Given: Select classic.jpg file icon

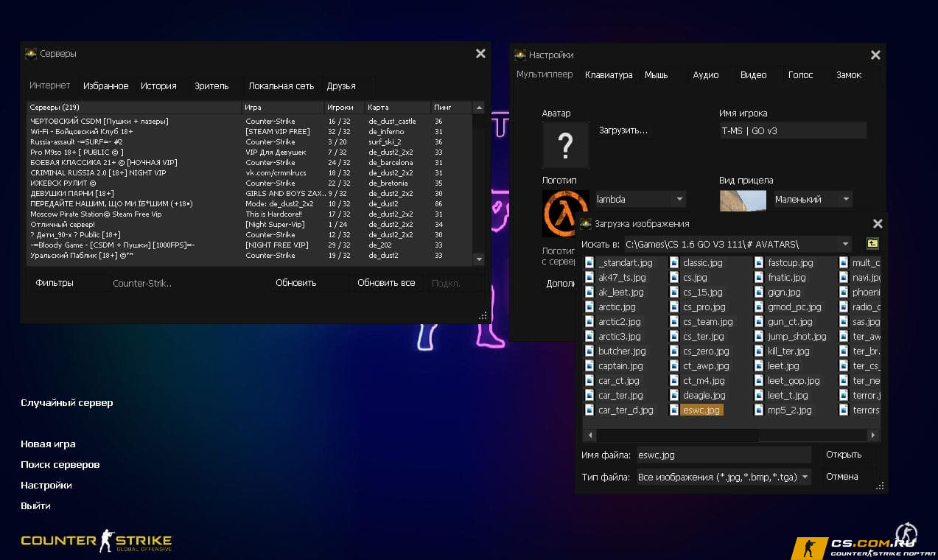Looking at the screenshot, I should pyautogui.click(x=674, y=263).
